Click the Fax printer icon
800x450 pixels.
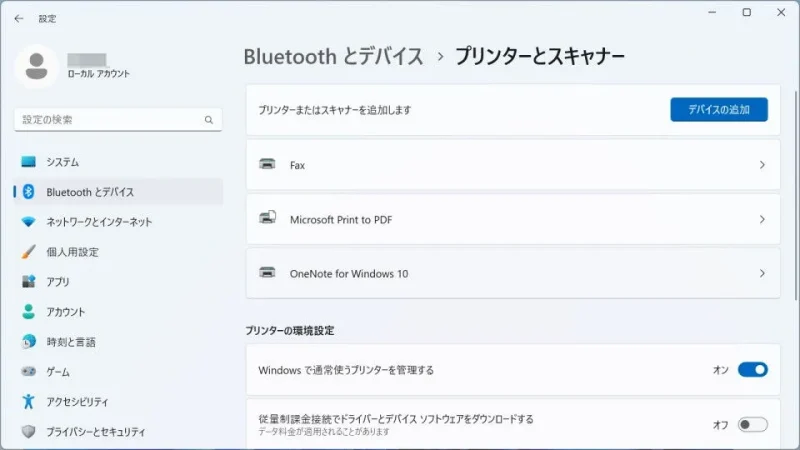[267, 165]
